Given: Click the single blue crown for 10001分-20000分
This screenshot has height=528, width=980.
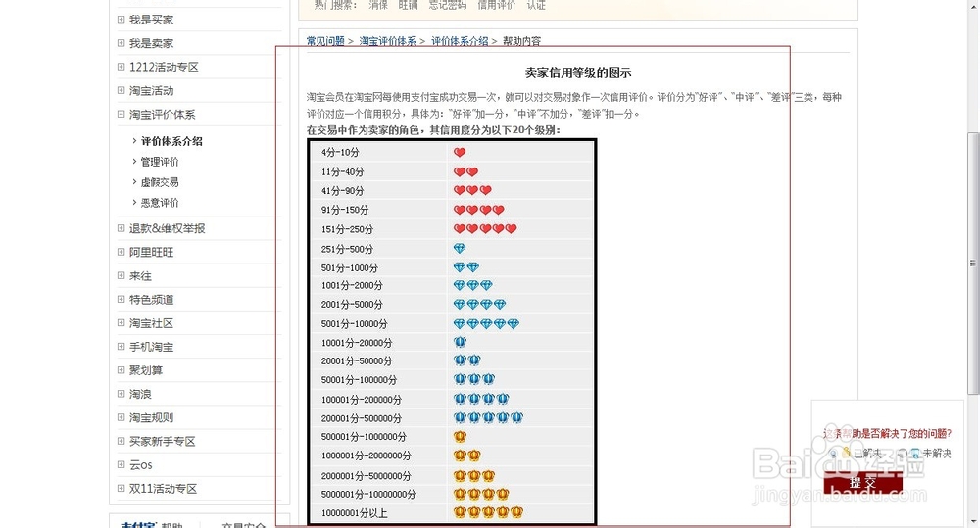Looking at the screenshot, I should (460, 343).
